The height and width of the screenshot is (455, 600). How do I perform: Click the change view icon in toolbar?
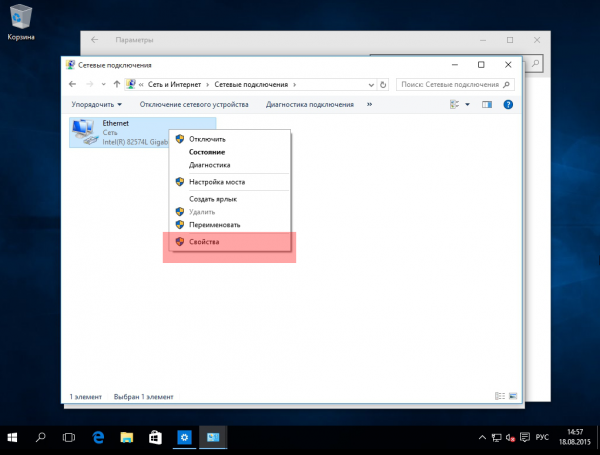(454, 104)
